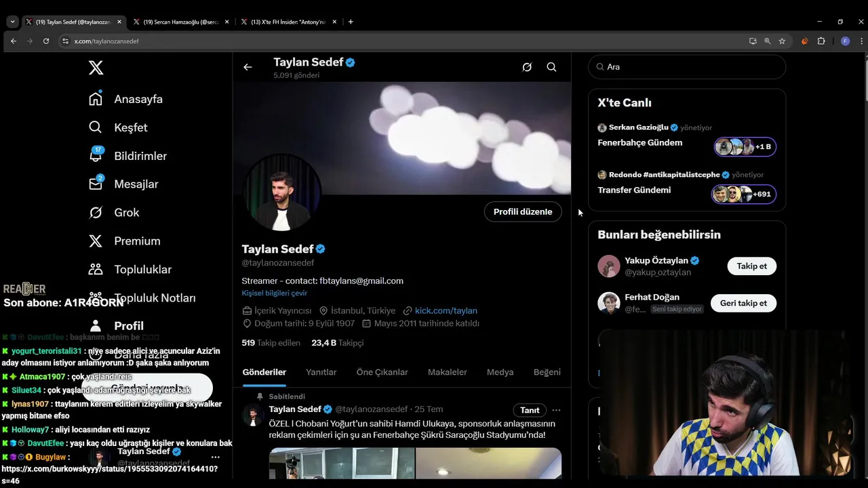The image size is (868, 488).
Task: Click Kişisel bilgileri çevir link
Action: coord(275,293)
